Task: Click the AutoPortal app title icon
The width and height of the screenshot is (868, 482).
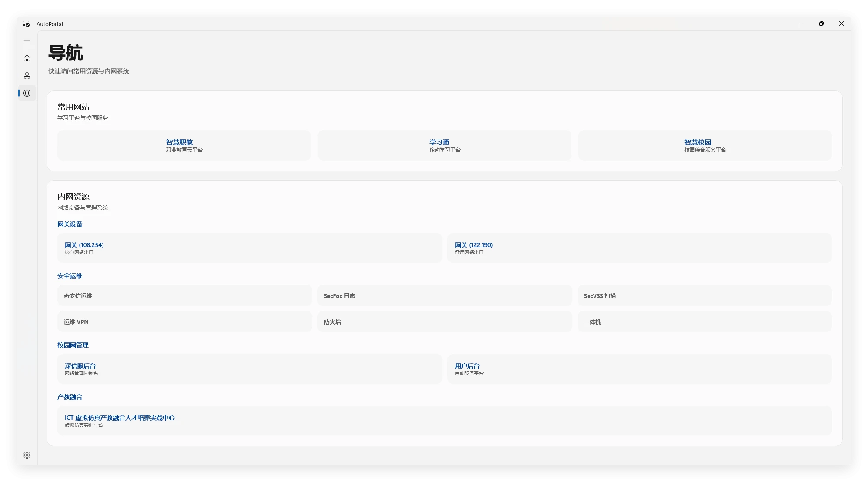Action: coord(27,24)
